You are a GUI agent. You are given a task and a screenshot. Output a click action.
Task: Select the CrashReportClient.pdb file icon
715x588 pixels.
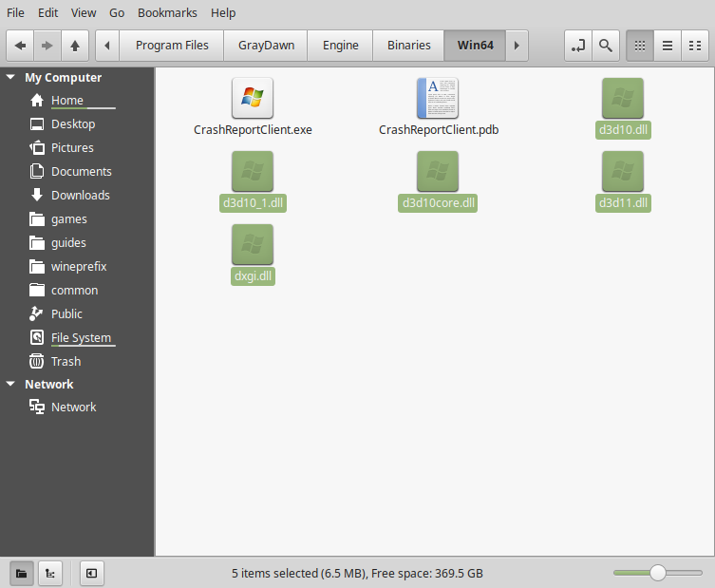438,98
